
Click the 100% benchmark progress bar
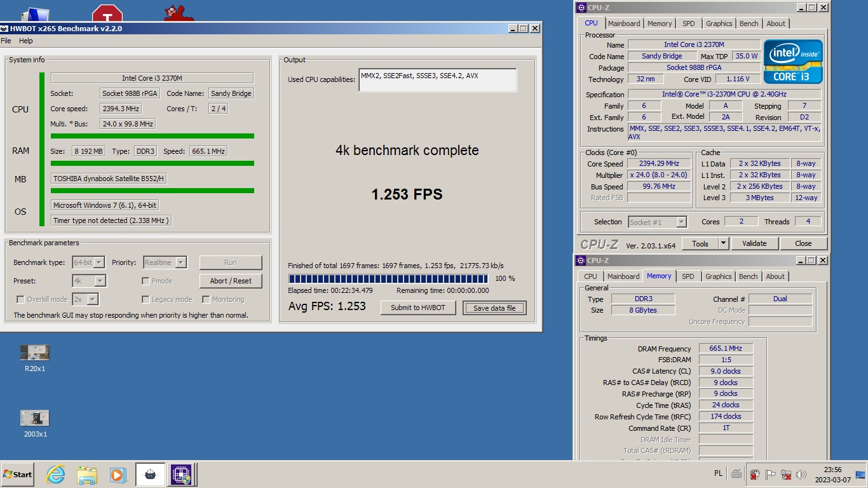click(390, 278)
